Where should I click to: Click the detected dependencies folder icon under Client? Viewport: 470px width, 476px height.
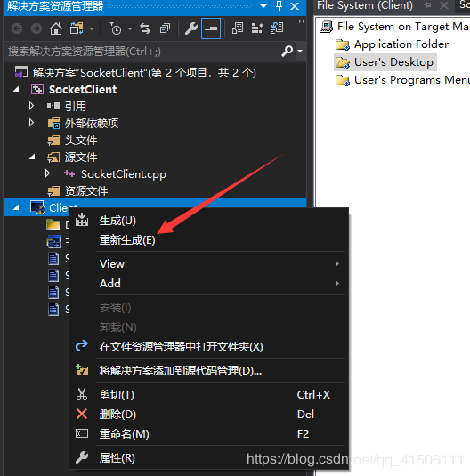53,224
